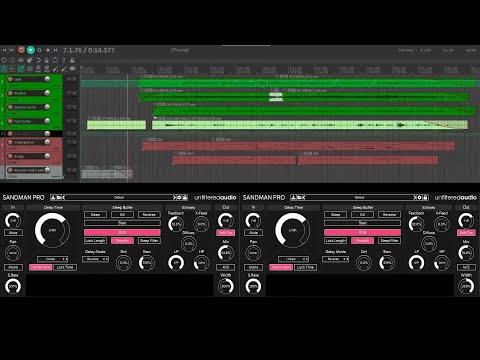Click Mute button in left Sandman Pro

tap(13, 232)
